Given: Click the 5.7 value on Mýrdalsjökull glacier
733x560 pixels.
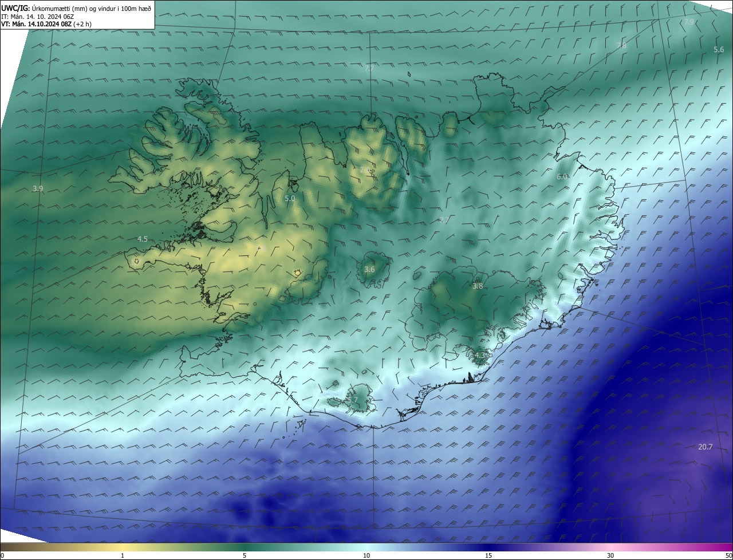Looking at the screenshot, I should click(x=353, y=400).
